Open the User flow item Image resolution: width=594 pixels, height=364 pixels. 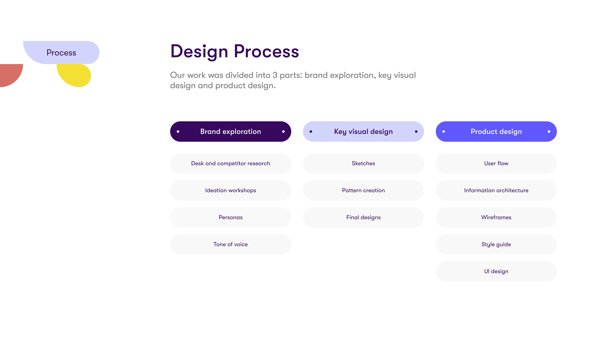(x=496, y=163)
